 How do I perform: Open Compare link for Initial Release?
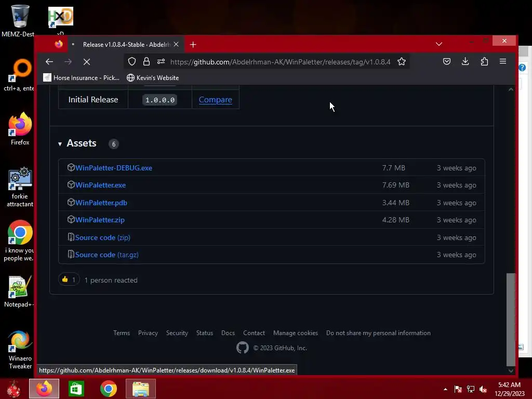pos(216,100)
